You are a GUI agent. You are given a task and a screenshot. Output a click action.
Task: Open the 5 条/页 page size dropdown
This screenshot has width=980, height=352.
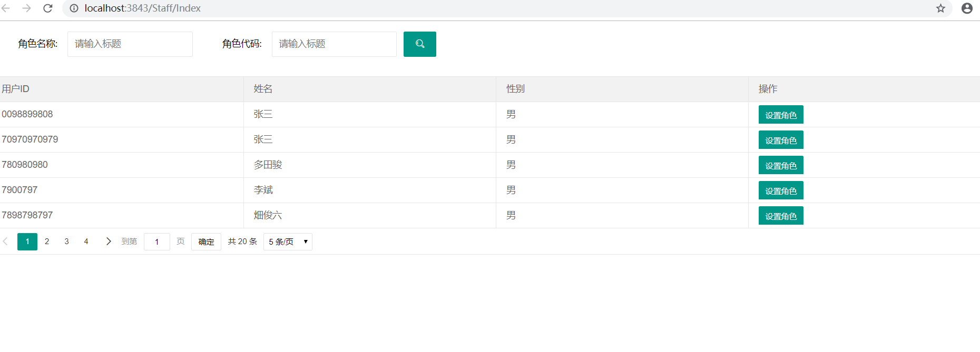click(x=288, y=242)
